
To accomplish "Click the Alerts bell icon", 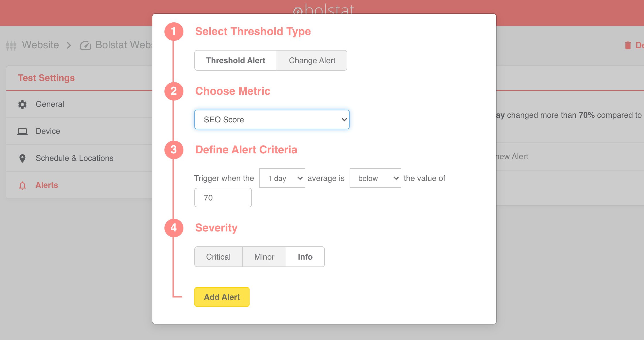I will (22, 186).
